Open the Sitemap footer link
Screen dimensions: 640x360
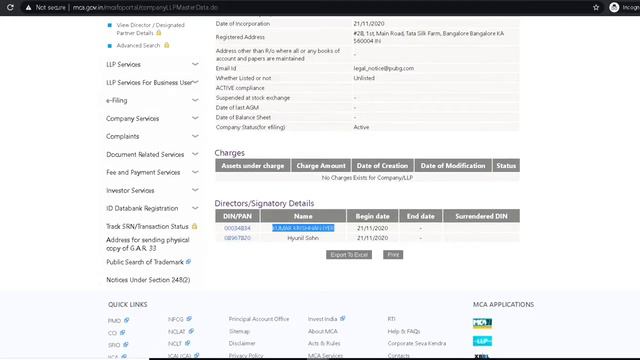point(239,331)
